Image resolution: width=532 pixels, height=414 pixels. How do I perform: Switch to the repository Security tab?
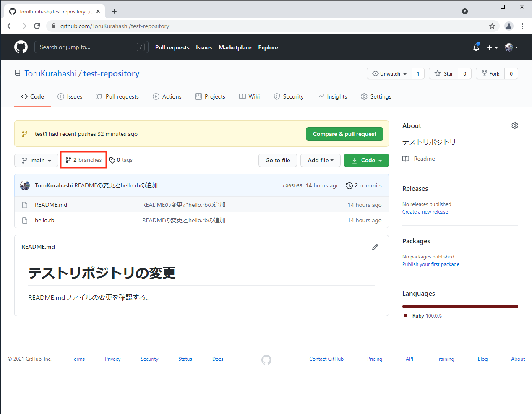click(x=289, y=96)
